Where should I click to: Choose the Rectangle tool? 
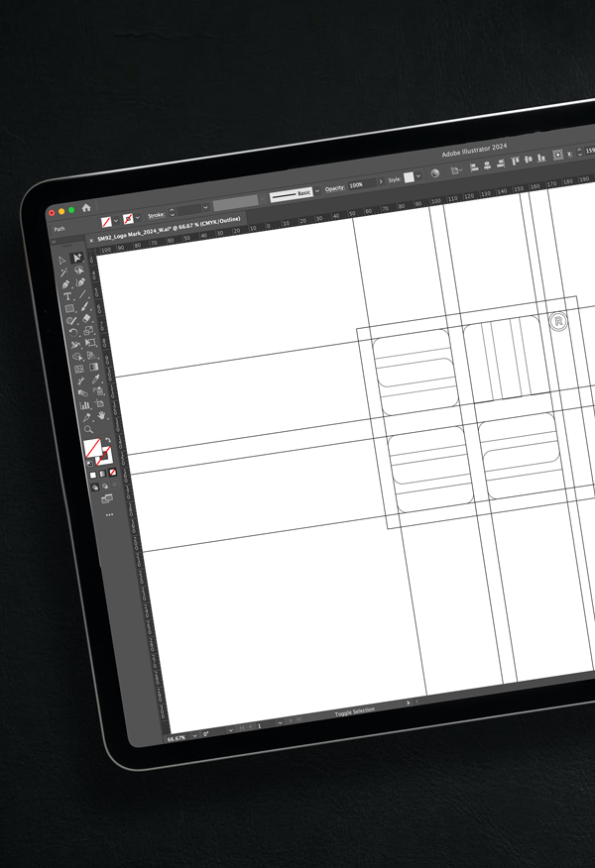(69, 309)
